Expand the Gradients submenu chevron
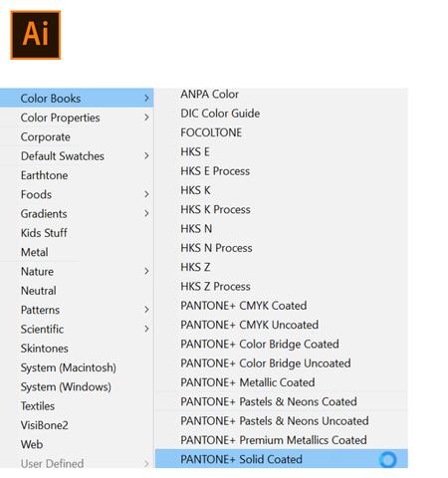This screenshot has height=478, width=448. [146, 213]
